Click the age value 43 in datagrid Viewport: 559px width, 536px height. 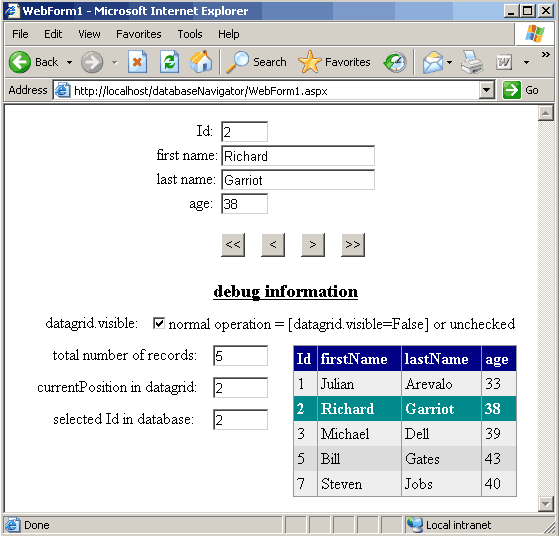click(499, 459)
